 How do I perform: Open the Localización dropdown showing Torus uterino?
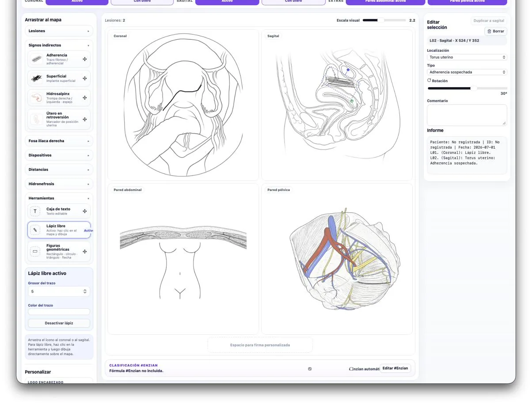(467, 57)
